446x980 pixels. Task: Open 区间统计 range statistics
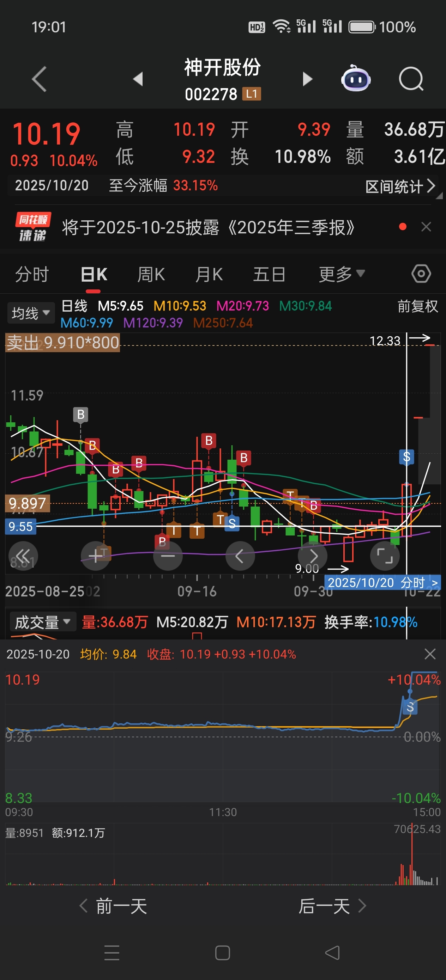pos(400,186)
